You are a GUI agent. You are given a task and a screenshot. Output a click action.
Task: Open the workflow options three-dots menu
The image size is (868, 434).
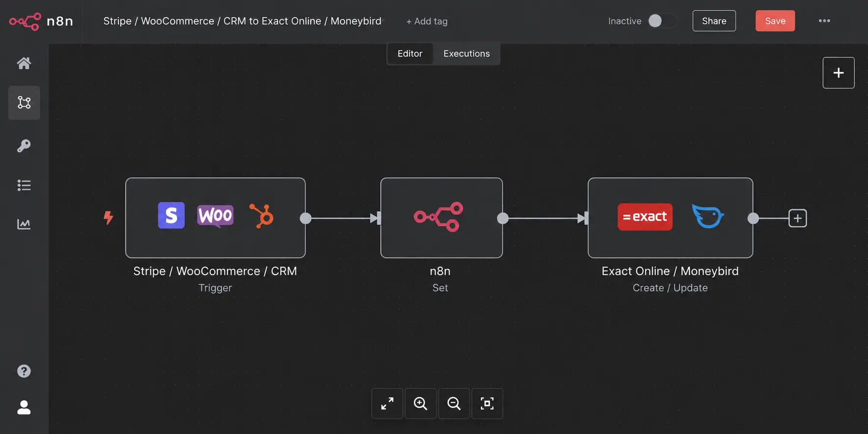[824, 21]
